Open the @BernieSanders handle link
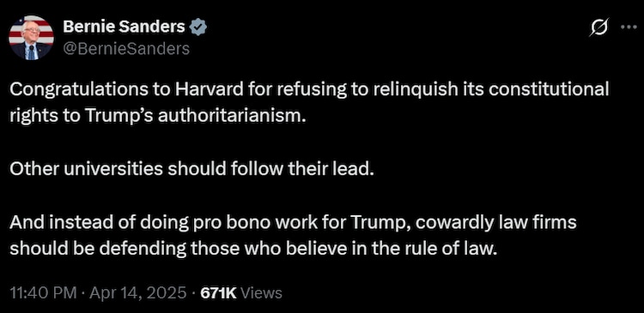Image resolution: width=644 pixels, height=313 pixels. coord(126,49)
